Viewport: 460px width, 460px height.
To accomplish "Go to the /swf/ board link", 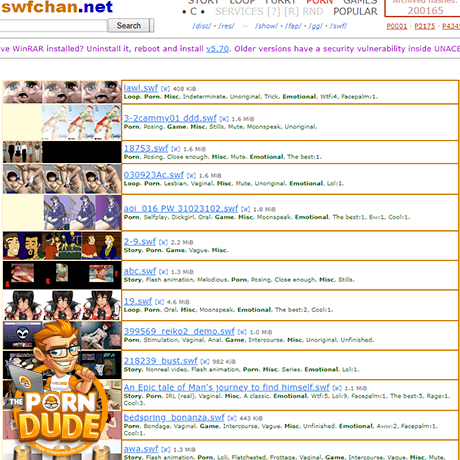I will tap(338, 26).
